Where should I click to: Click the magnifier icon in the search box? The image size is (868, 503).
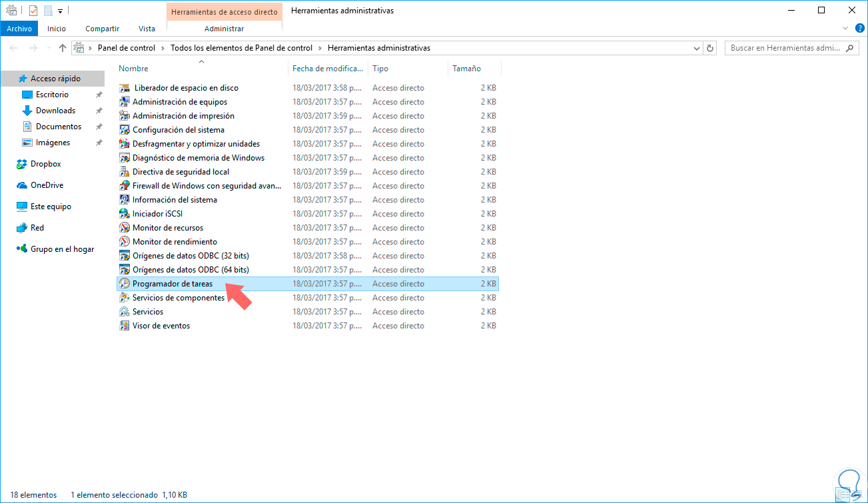(x=849, y=48)
